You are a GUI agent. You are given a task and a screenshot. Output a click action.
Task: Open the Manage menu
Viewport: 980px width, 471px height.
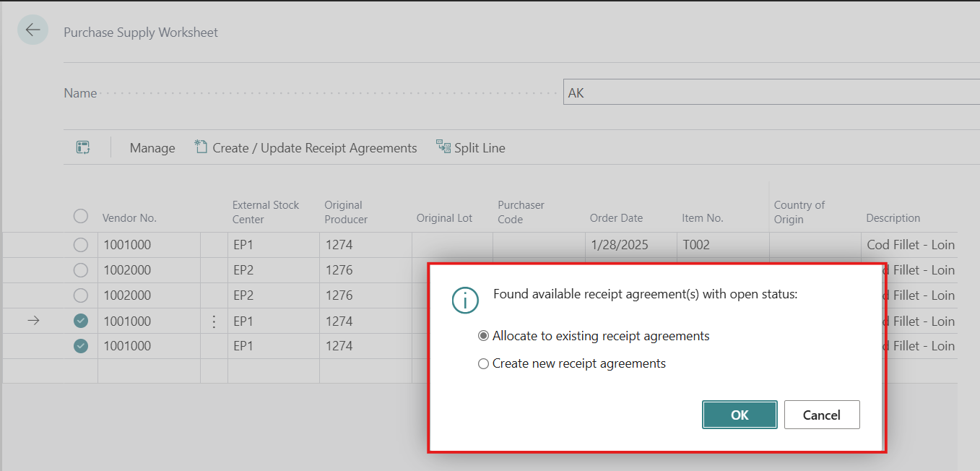click(152, 147)
